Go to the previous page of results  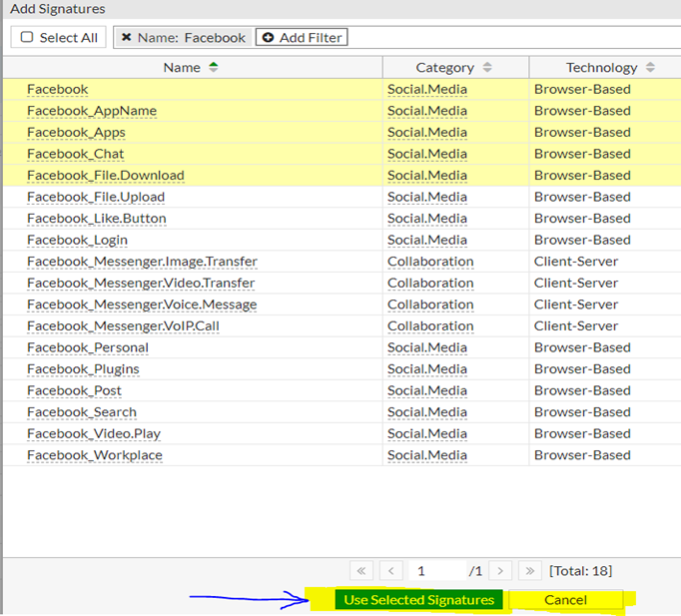pyautogui.click(x=390, y=570)
